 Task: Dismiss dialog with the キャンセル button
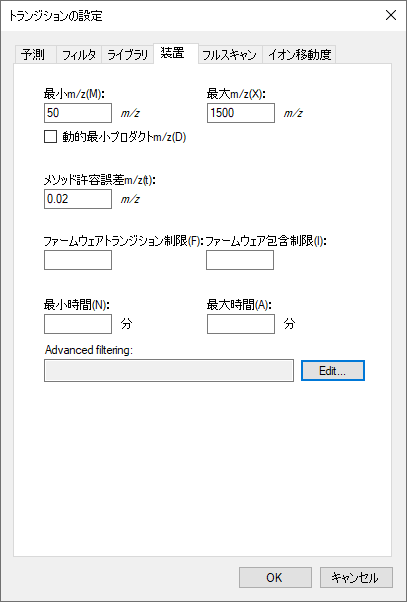tap(356, 577)
